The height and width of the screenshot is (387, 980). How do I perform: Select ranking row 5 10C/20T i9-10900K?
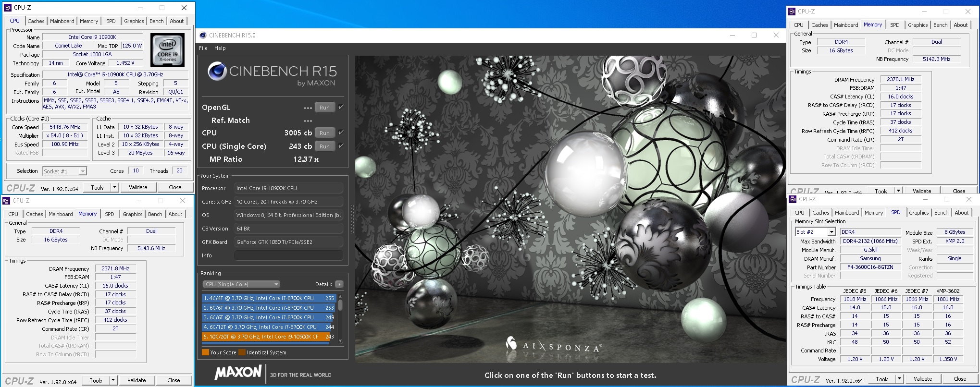tap(269, 337)
